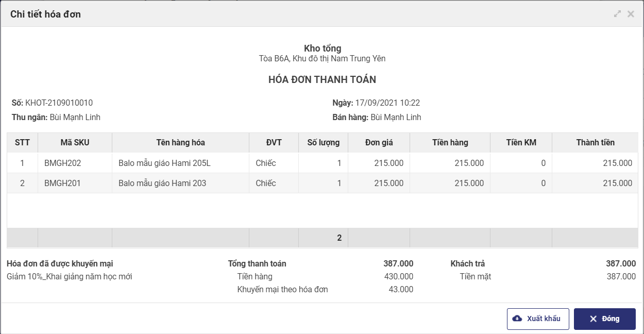Expand the invoice detail dialog to fullscreen

[x=617, y=14]
